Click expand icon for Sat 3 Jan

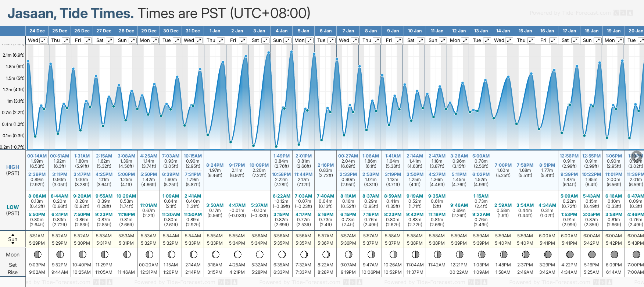[x=265, y=40]
